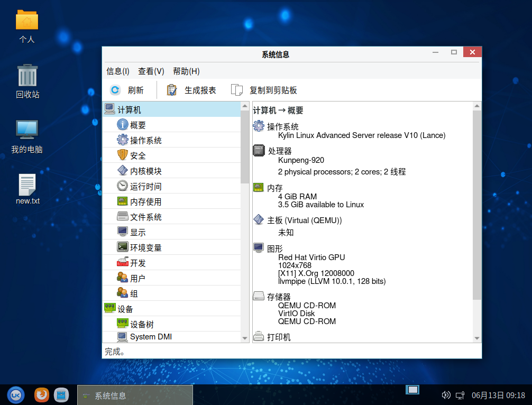Open the UK start menu button
The image size is (532, 405).
tap(16, 395)
